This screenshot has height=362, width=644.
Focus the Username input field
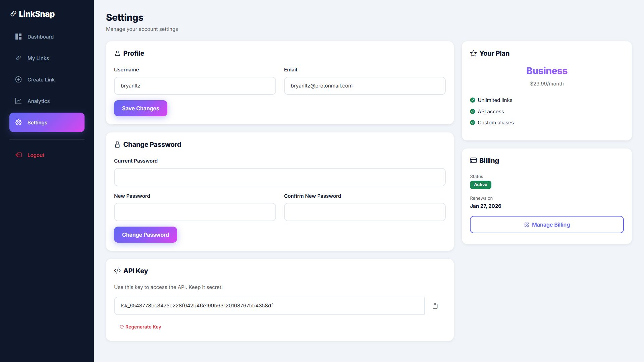(195, 86)
